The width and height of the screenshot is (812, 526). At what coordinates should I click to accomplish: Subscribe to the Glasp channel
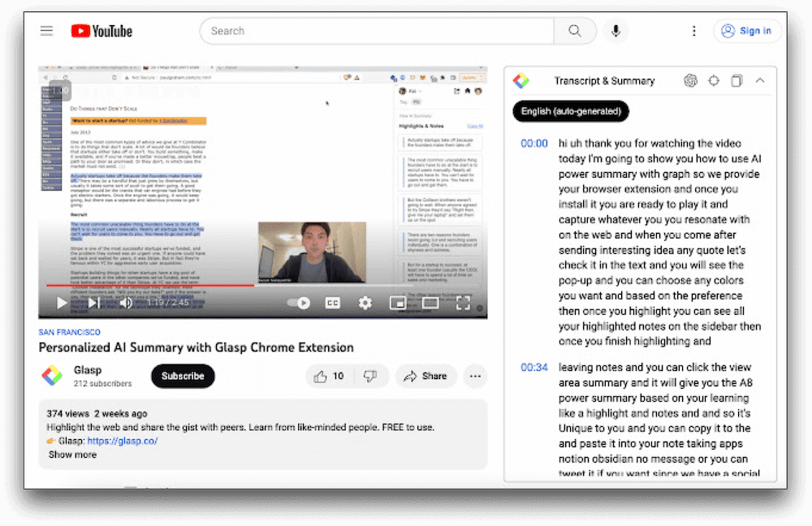[183, 376]
